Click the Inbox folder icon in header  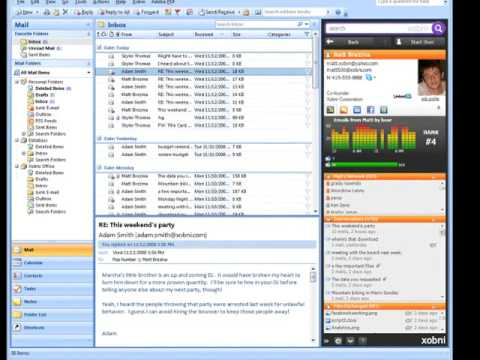click(x=101, y=25)
